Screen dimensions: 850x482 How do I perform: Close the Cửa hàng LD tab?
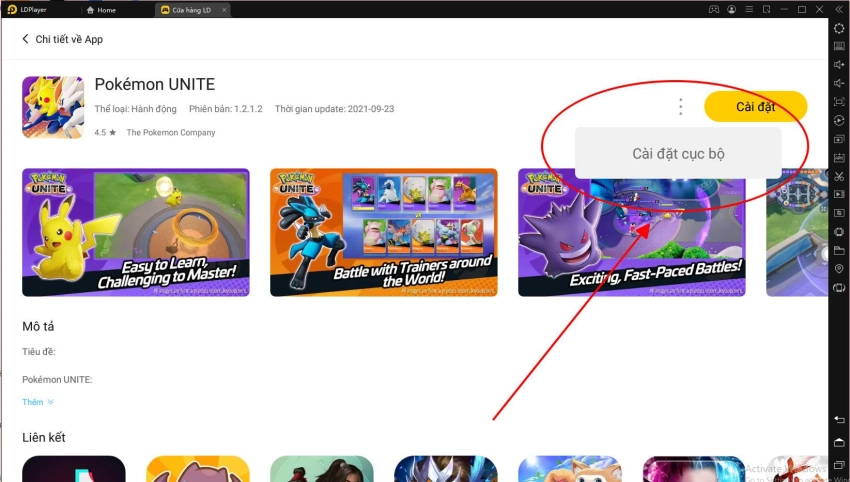224,10
